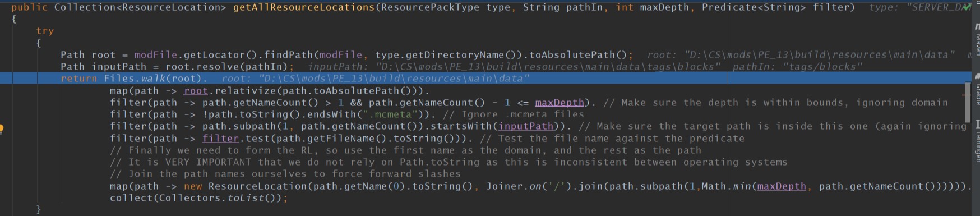Click 'Math.min' call in the map line

tap(726, 186)
